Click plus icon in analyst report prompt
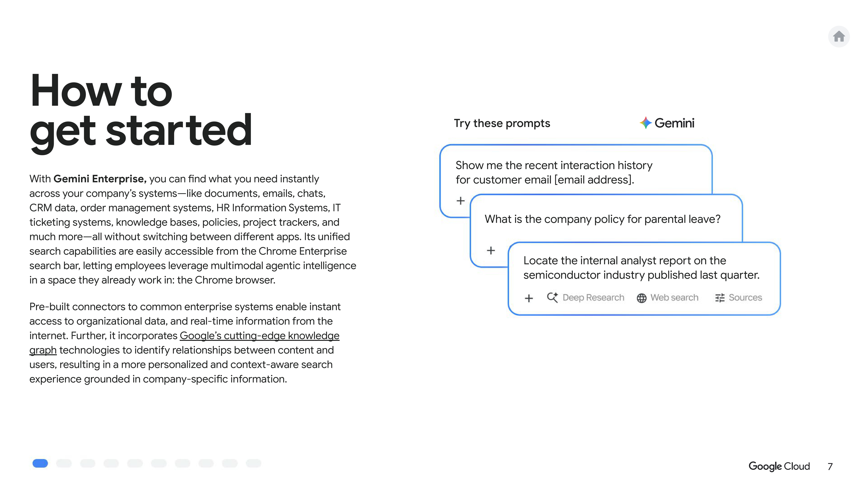Viewport: 868px width, 488px height. tap(529, 298)
